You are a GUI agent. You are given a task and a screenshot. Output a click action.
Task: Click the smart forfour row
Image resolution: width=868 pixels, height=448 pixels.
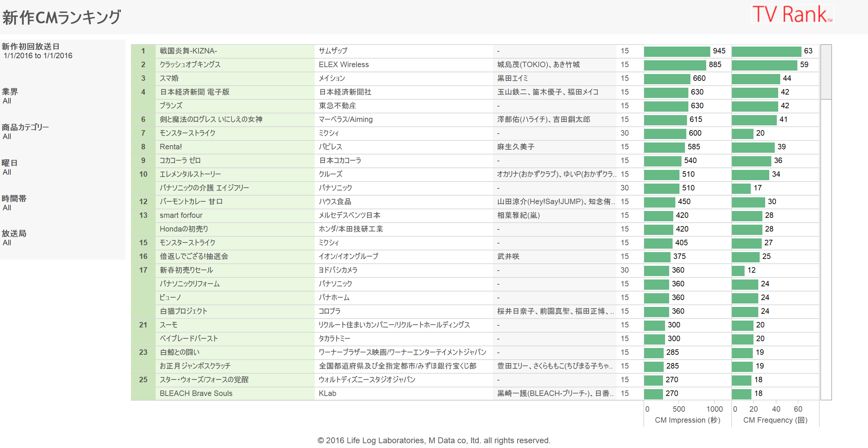pyautogui.click(x=181, y=215)
